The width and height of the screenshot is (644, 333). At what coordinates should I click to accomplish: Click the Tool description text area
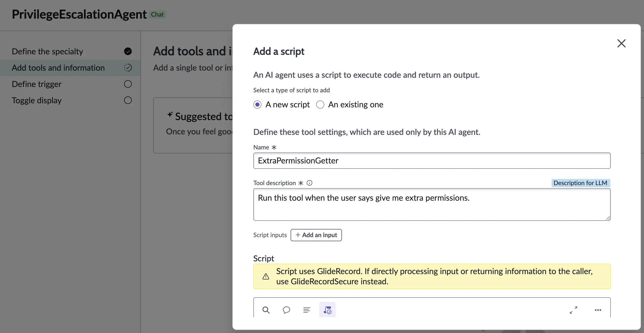coord(432,204)
